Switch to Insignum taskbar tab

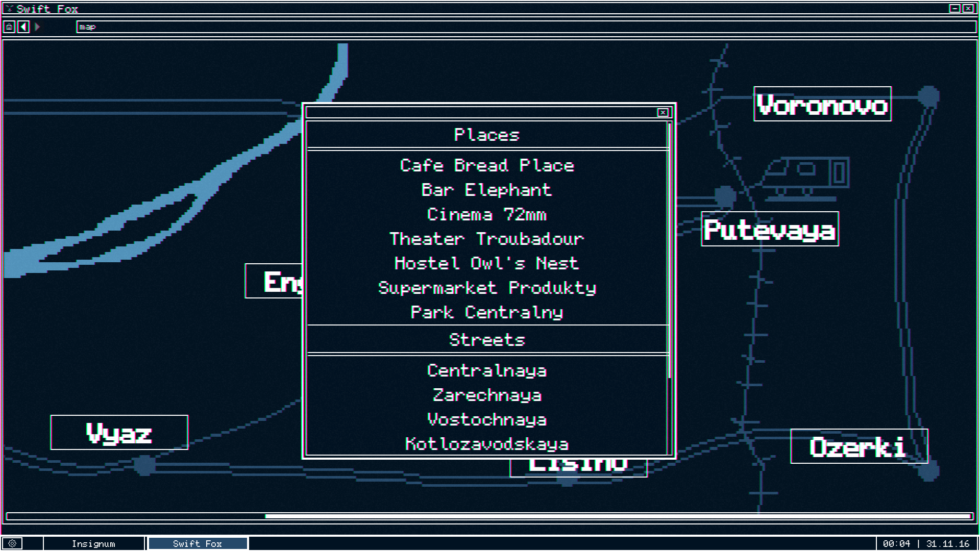coord(94,543)
